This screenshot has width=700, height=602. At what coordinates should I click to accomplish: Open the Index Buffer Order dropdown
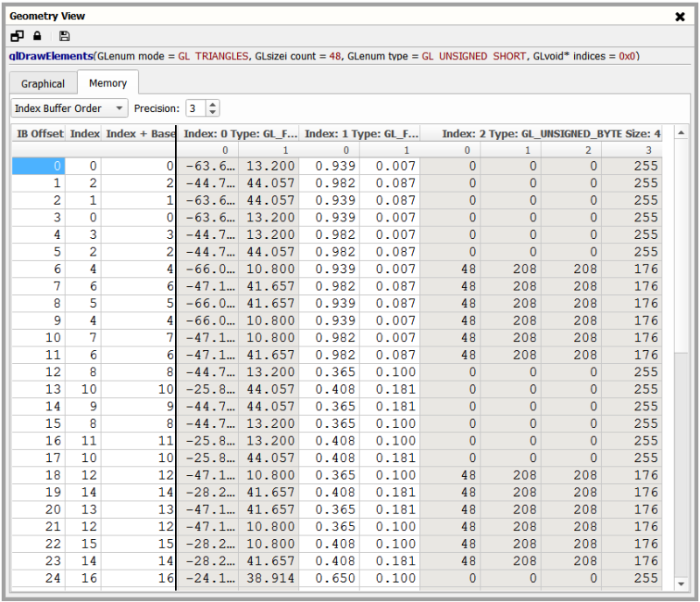69,108
